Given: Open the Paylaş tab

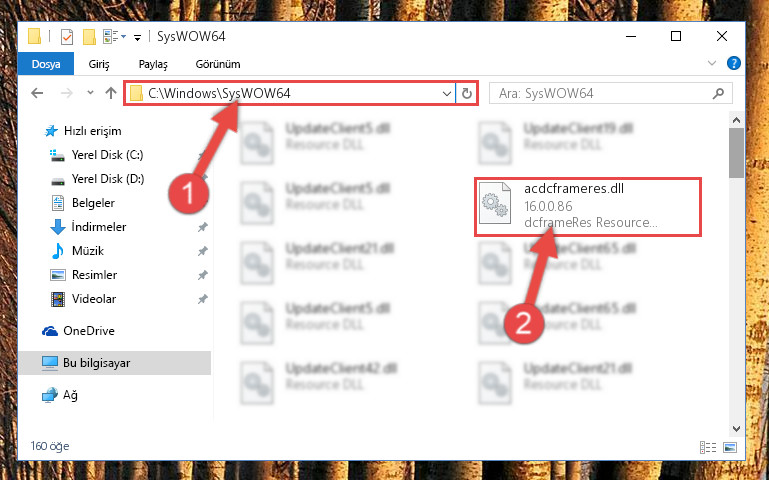Looking at the screenshot, I should [x=153, y=64].
